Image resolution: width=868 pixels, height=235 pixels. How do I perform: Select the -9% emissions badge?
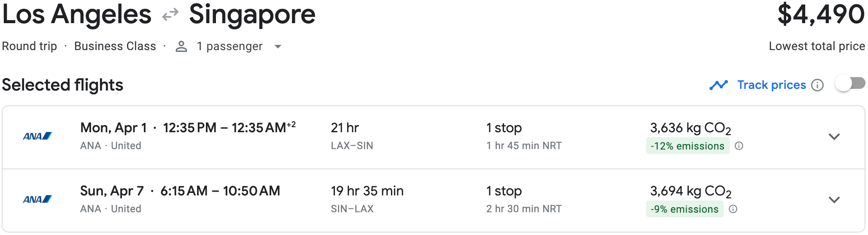685,209
